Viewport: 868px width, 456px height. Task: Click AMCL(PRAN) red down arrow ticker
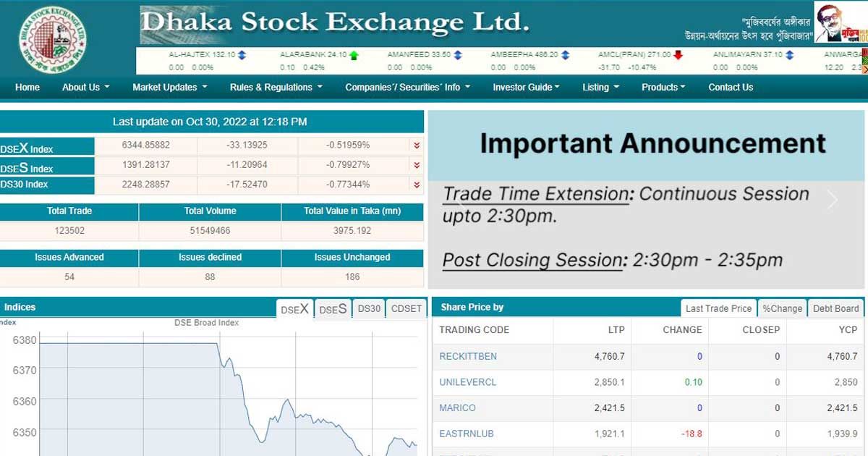(678, 55)
